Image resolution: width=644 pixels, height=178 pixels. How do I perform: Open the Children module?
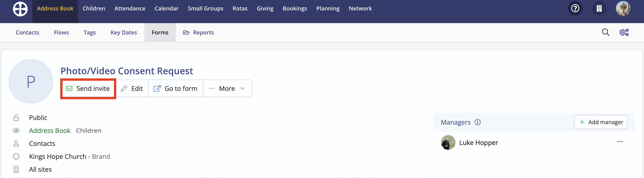tap(94, 9)
